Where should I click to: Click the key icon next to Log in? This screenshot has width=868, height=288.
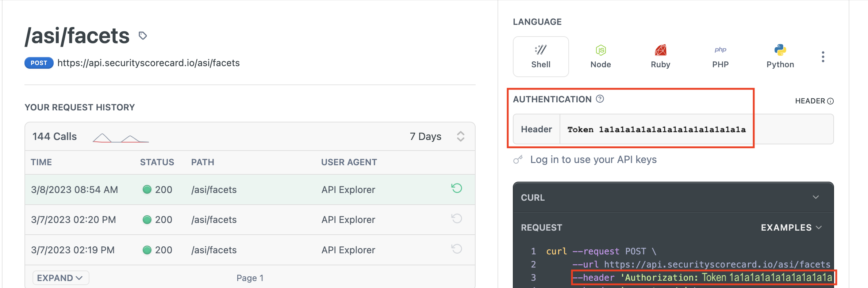pyautogui.click(x=518, y=160)
